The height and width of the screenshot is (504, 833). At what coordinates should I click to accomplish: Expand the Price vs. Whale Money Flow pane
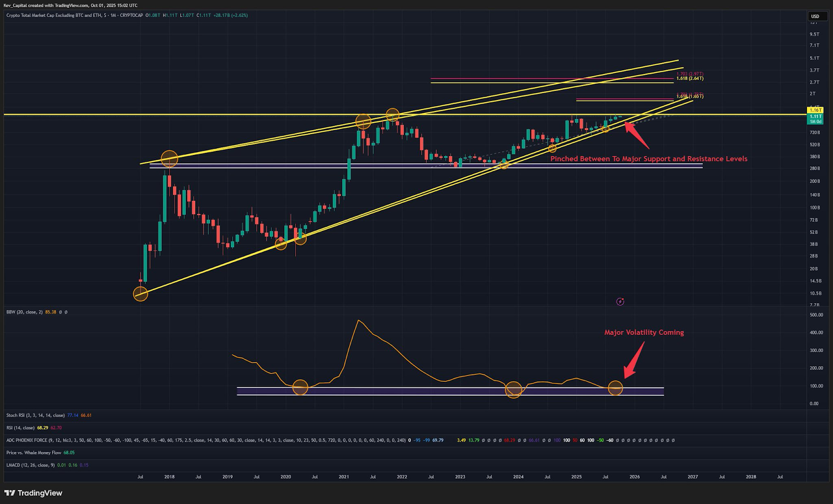(34, 453)
